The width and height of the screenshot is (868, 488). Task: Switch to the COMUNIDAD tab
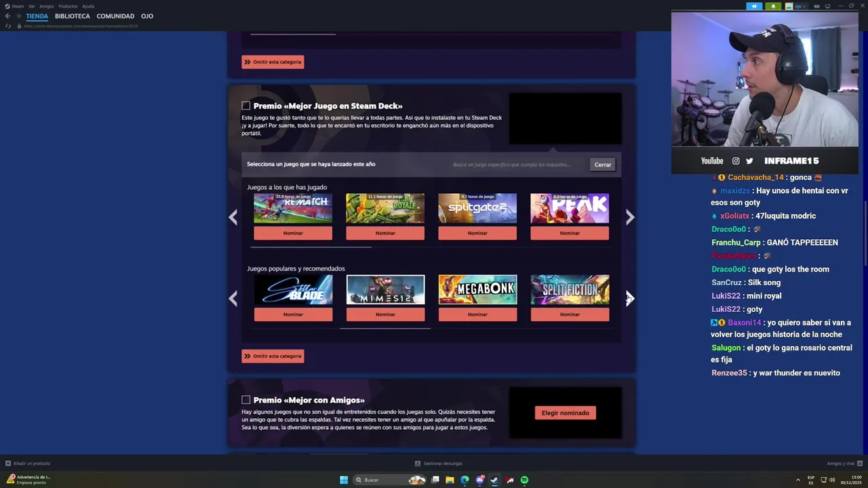(115, 16)
